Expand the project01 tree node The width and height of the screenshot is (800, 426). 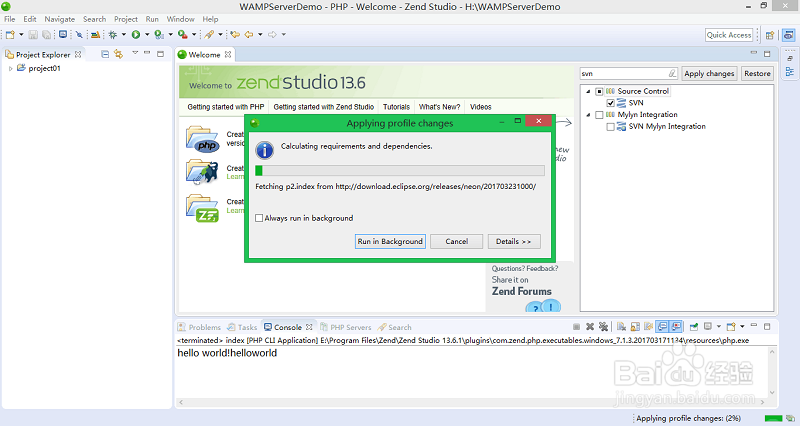click(x=11, y=68)
